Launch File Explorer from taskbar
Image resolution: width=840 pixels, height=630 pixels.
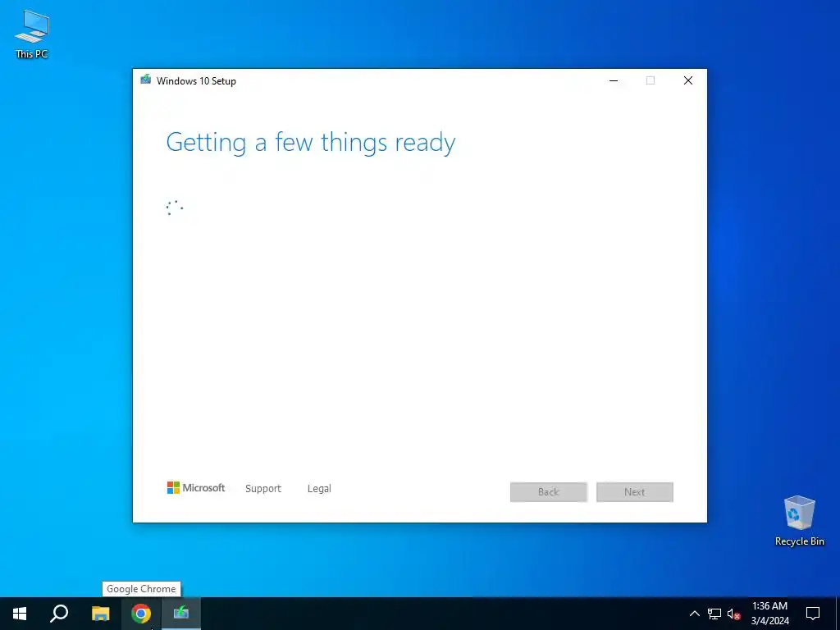[100, 614]
